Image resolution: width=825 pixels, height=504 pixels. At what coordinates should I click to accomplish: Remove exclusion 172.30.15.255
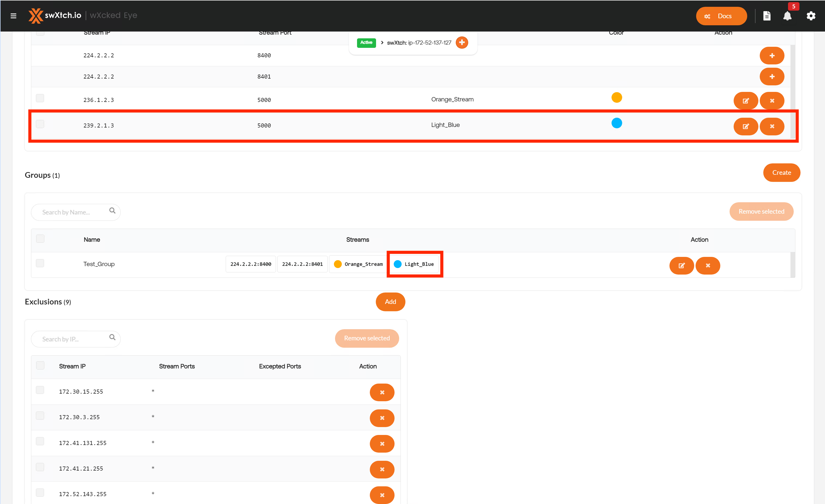[x=382, y=392]
